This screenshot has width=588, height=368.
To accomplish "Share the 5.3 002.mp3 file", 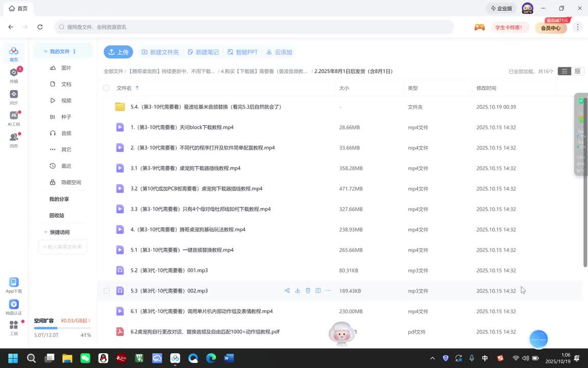I will [287, 291].
